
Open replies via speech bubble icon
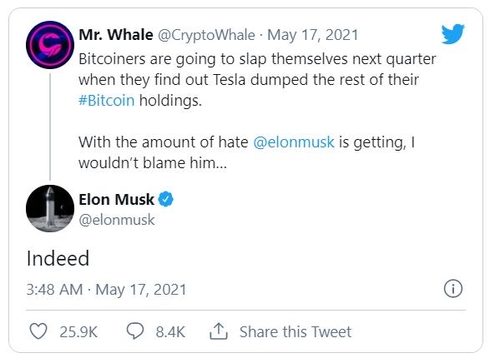(135, 331)
